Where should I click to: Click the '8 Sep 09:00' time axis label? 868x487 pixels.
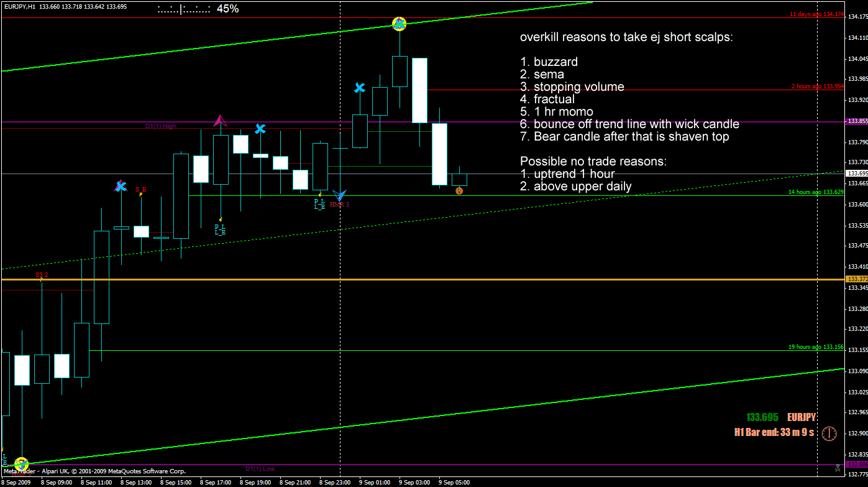point(57,482)
